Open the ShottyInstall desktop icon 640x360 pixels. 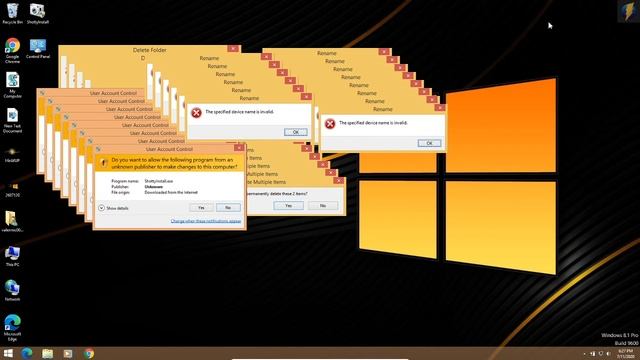click(x=38, y=13)
